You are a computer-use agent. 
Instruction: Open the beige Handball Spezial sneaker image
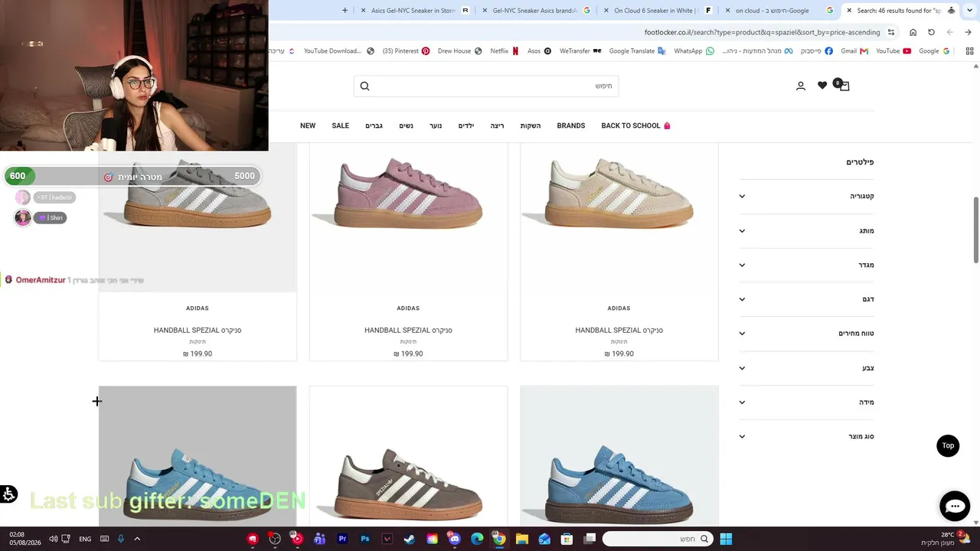[x=619, y=217]
